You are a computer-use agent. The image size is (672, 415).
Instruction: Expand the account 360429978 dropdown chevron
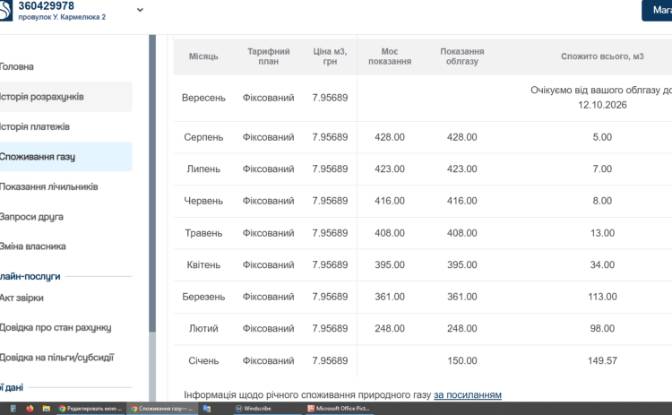[x=140, y=10]
